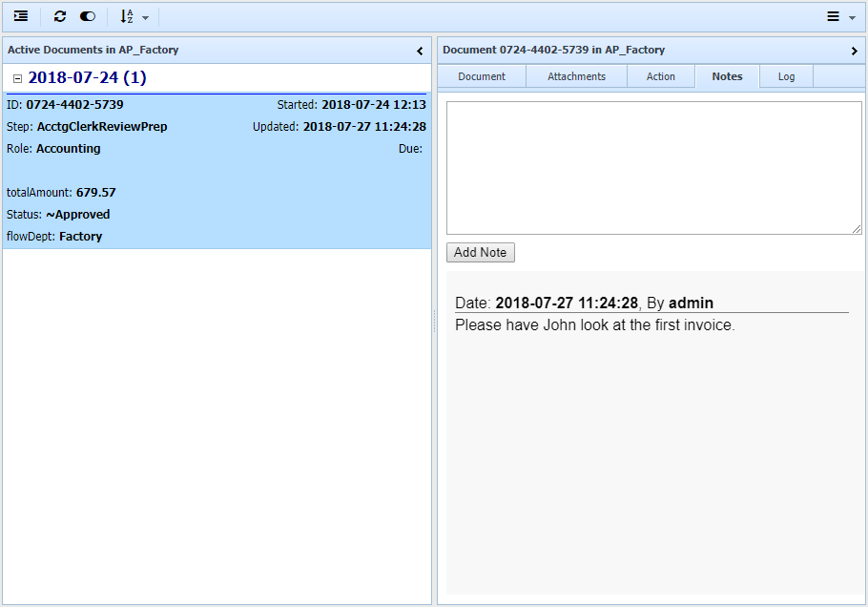Select the Notes tab
Image resolution: width=868 pixels, height=607 pixels.
pyautogui.click(x=727, y=76)
